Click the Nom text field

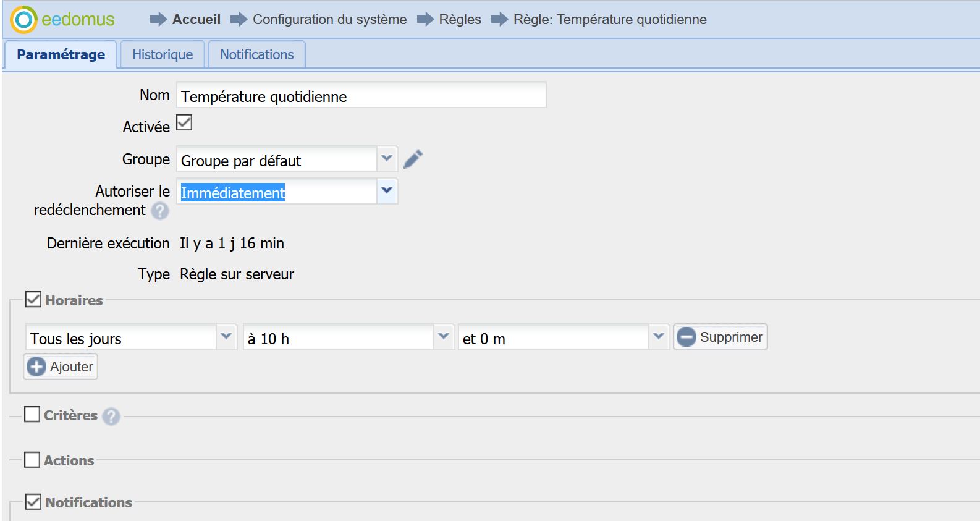361,96
